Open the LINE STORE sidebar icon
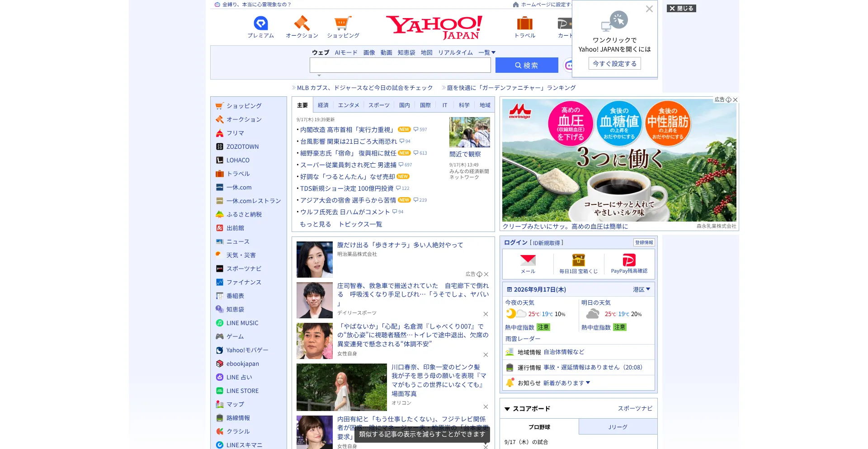Screen dimensions: 868x449 click(220, 391)
